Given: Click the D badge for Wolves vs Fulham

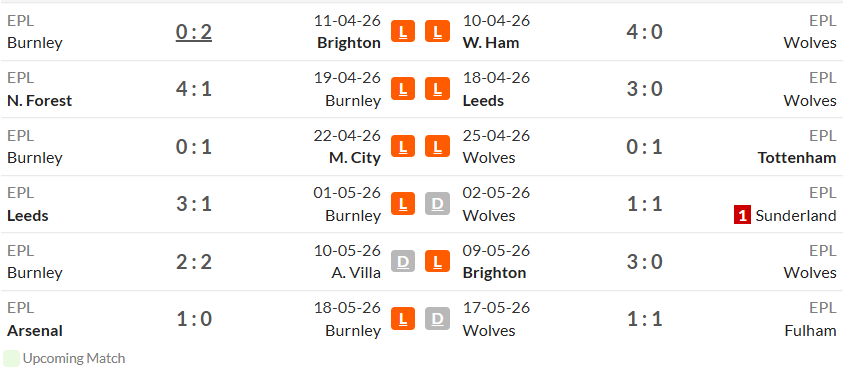Looking at the screenshot, I should (437, 319).
